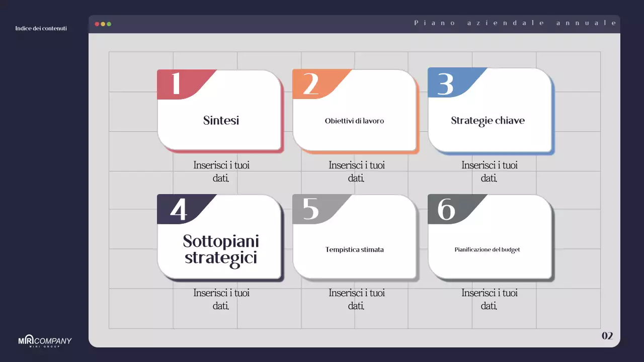The height and width of the screenshot is (362, 644).
Task: Open the Sintesi section card
Action: click(220, 121)
